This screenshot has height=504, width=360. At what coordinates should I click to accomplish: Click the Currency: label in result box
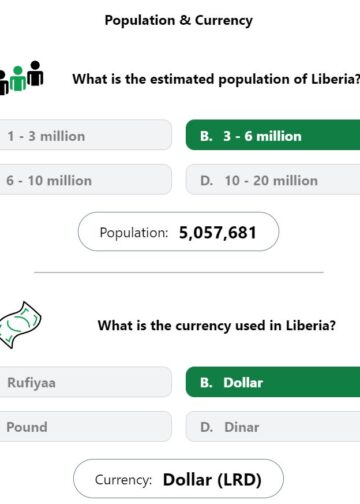[123, 480]
